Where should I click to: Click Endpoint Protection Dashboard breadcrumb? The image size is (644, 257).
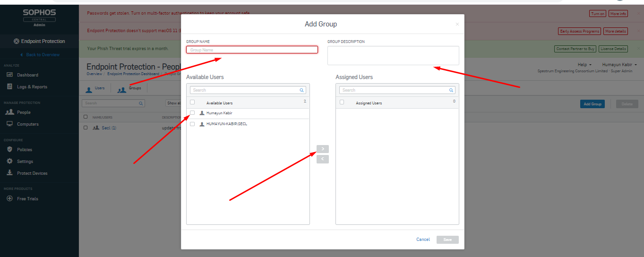[x=133, y=74]
